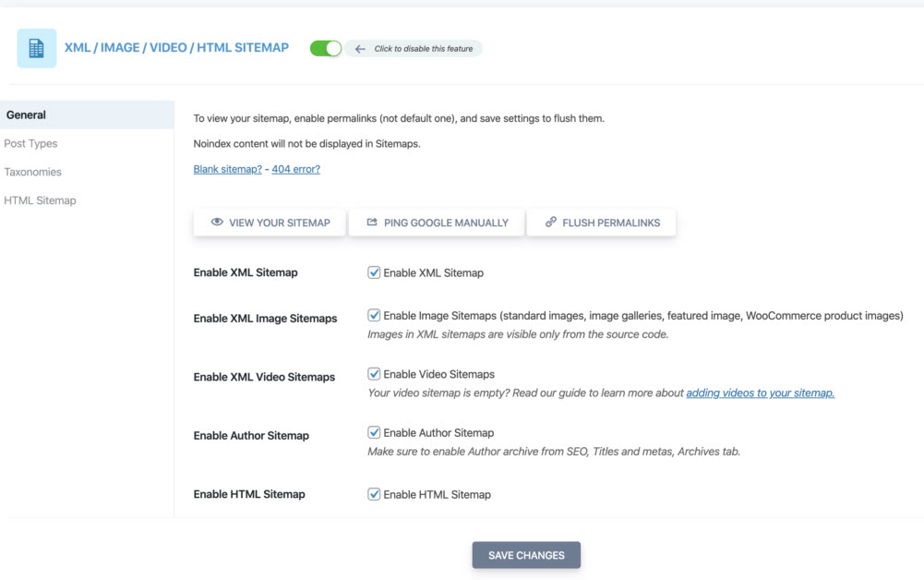Uncheck the Enable XML Sitemap checkbox
Screen dimensions: 924x580
374,272
